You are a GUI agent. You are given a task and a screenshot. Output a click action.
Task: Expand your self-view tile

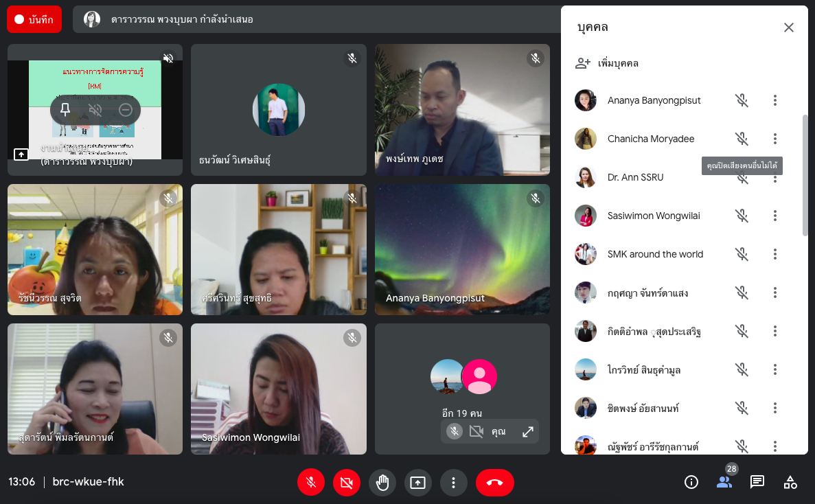[528, 431]
